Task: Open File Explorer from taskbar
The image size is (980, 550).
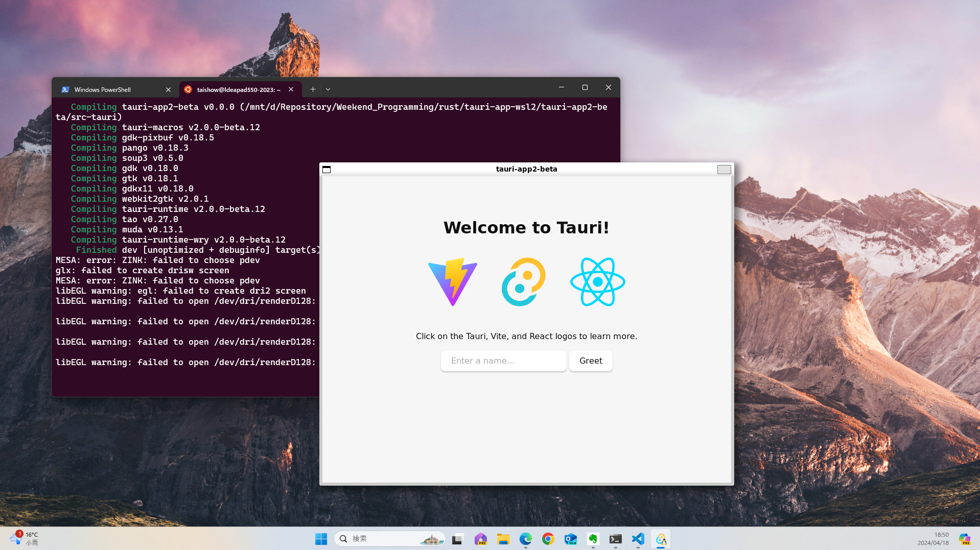Action: [x=503, y=539]
